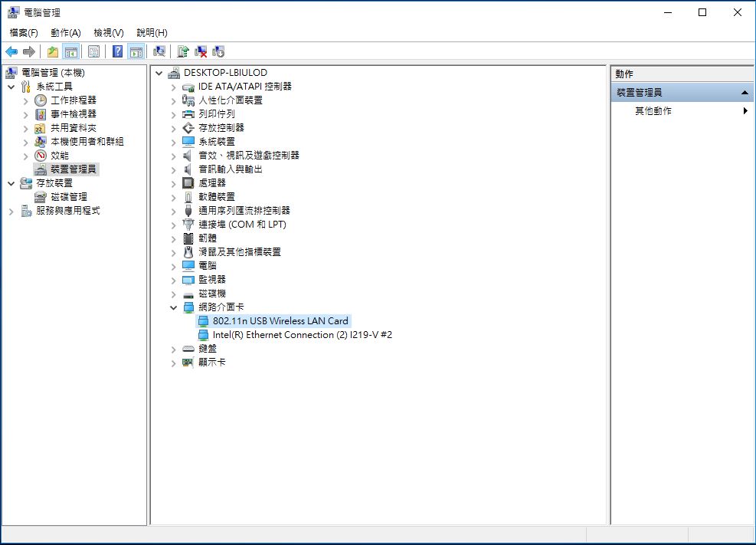The image size is (756, 545).
Task: Select 本機使用者和群組 node
Action: 87,142
